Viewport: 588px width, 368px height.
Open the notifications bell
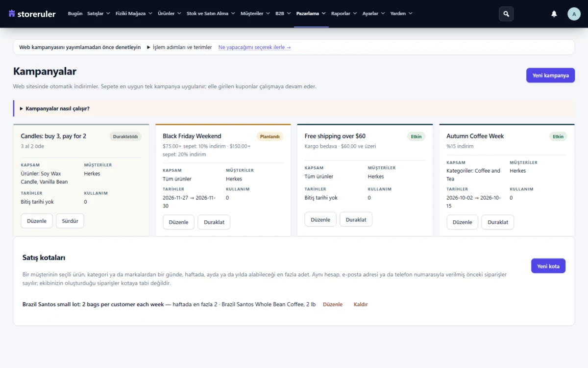pos(554,14)
